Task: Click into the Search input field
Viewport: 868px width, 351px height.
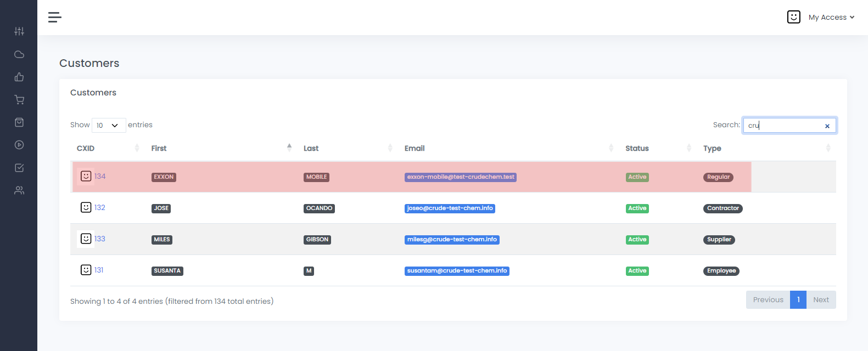Action: tap(782, 126)
